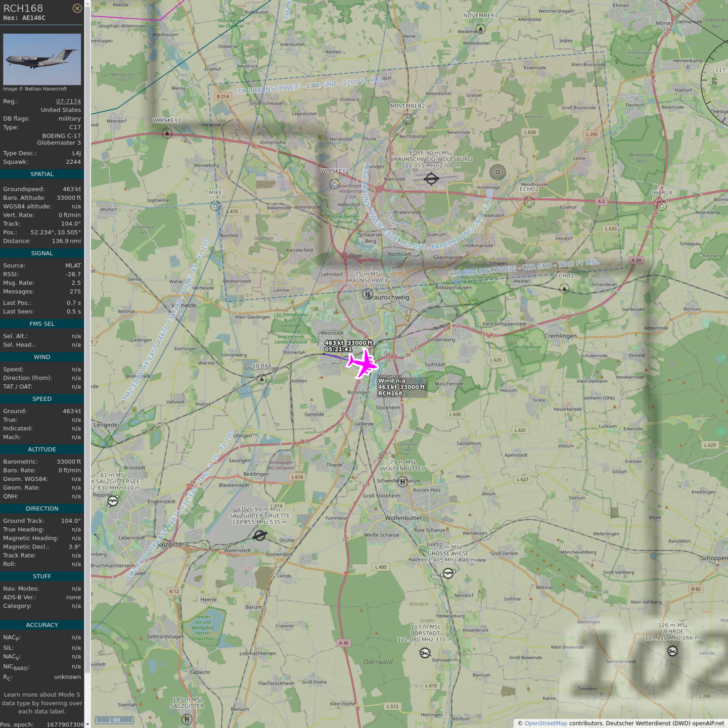
Task: Click the 1 NM map scale bar
Action: pyautogui.click(x=115, y=720)
